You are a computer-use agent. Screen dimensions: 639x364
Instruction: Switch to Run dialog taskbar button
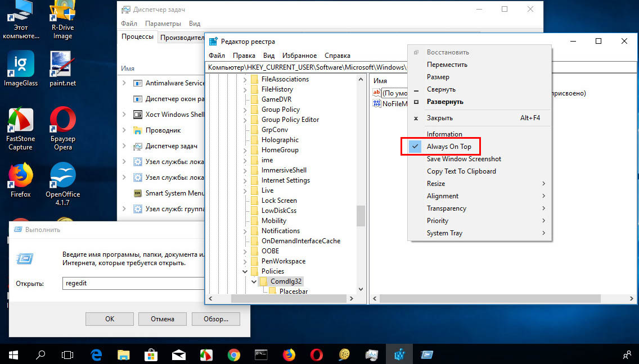[x=427, y=354]
